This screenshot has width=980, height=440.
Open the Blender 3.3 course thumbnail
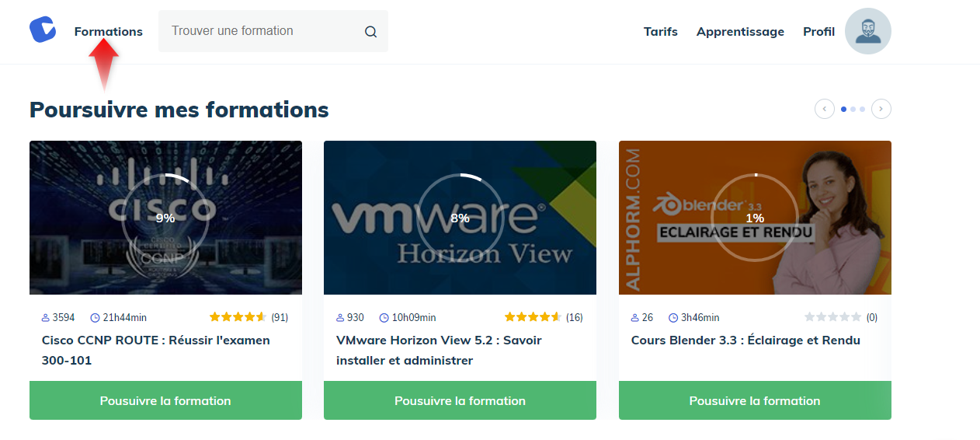pos(755,218)
